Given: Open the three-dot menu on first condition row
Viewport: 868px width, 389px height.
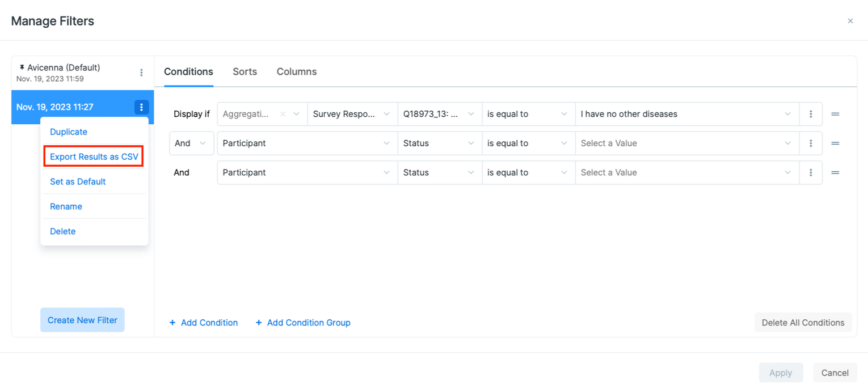Looking at the screenshot, I should tap(811, 114).
